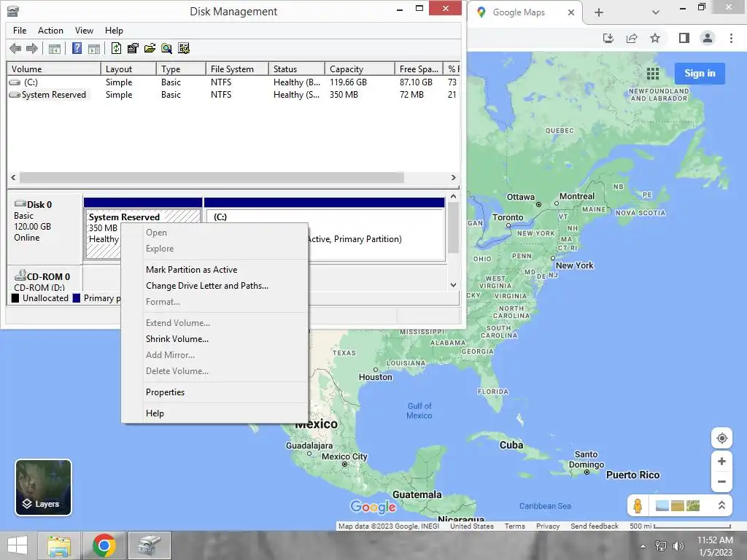Sort by the File System column header

pos(237,69)
